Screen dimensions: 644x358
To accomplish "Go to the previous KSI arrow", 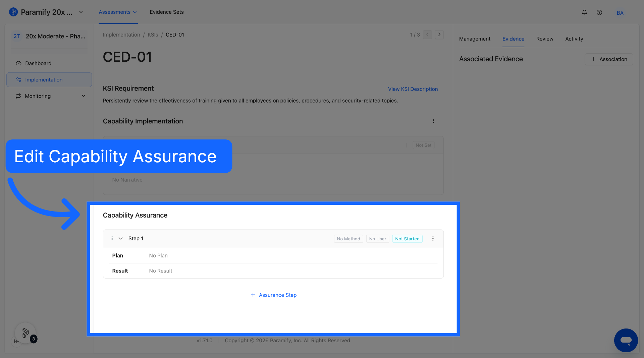I will [427, 35].
